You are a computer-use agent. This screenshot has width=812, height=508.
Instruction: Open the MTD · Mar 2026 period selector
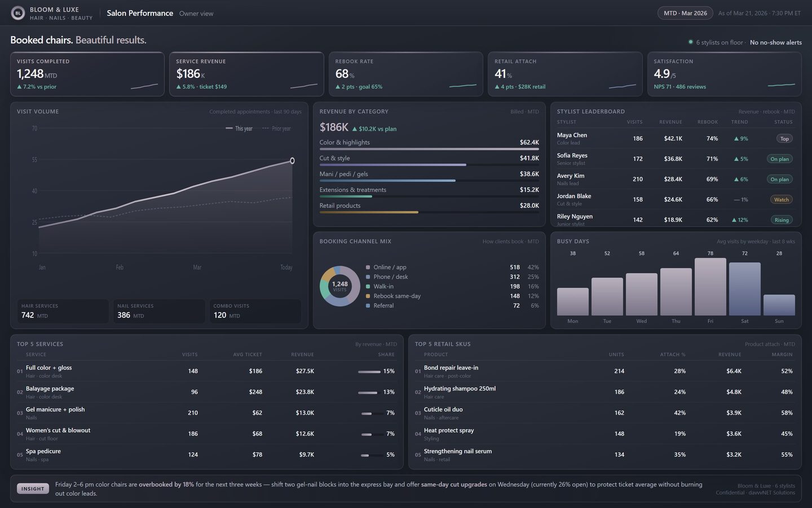point(685,13)
